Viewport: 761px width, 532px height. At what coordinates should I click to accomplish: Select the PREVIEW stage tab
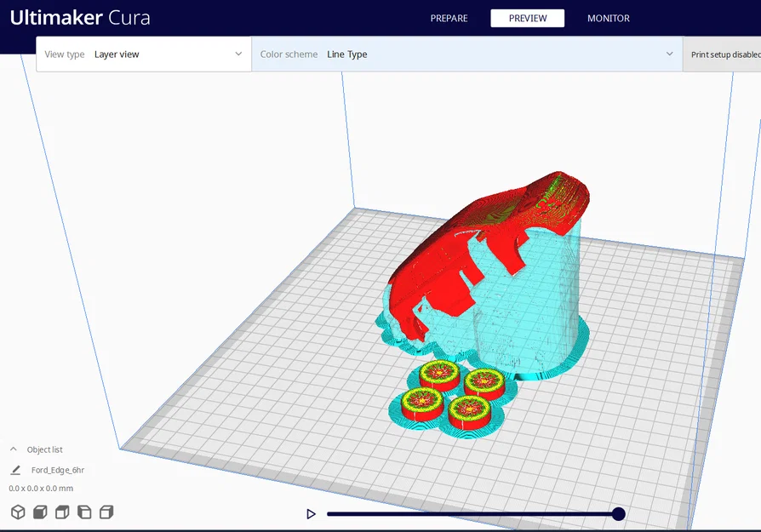pos(528,19)
